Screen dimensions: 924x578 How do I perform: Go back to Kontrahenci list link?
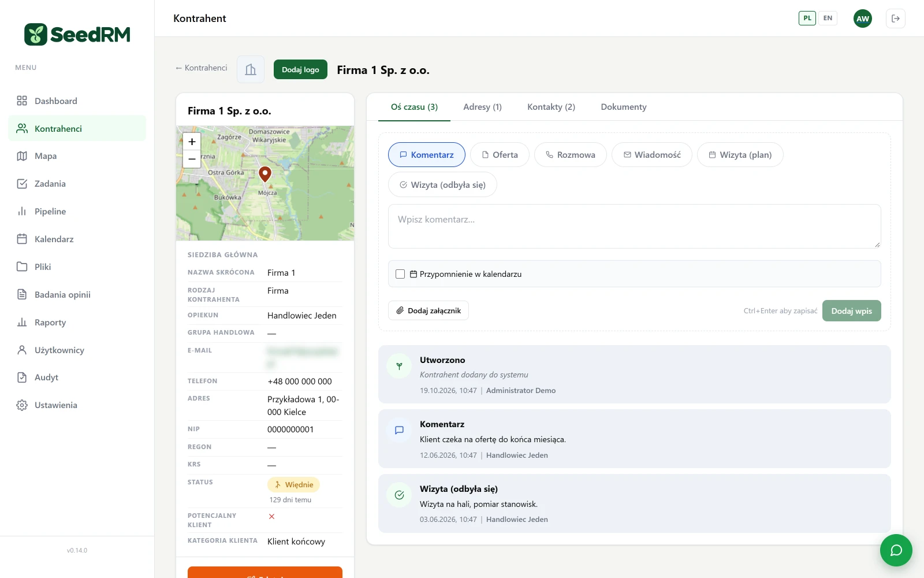[x=201, y=68]
